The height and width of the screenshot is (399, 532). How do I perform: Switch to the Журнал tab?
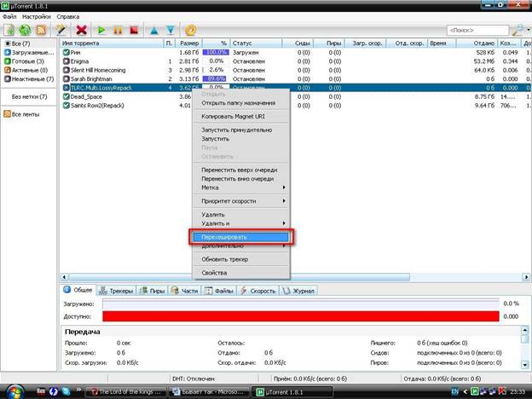click(298, 291)
